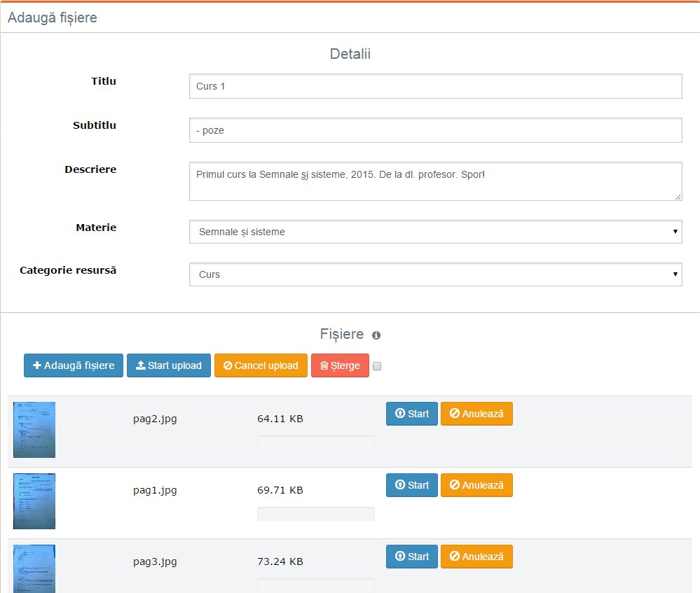Click the Detalii section heading
The height and width of the screenshot is (593, 700).
(350, 54)
